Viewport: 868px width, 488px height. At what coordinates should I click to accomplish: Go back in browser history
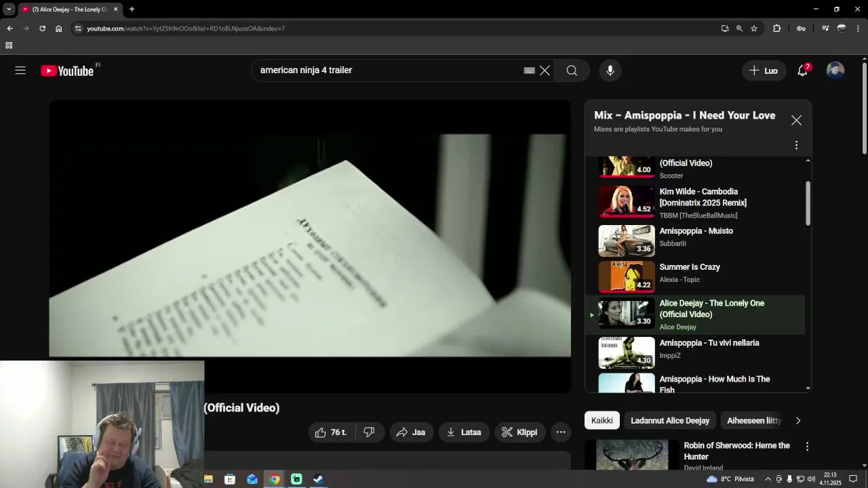[x=9, y=28]
